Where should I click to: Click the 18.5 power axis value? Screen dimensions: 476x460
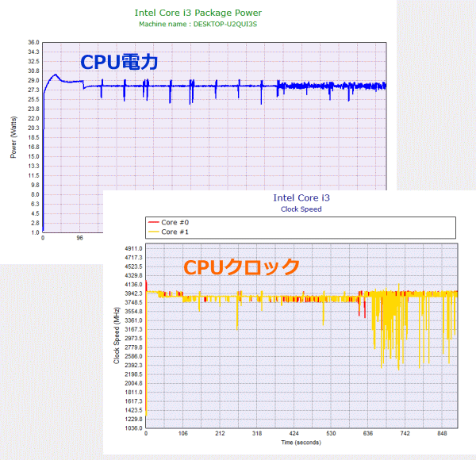pos(33,137)
